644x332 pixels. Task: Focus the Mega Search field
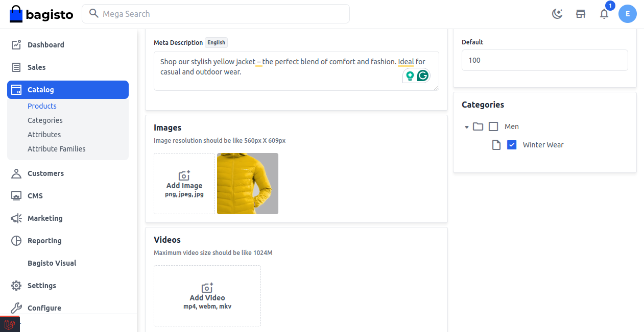[x=216, y=14]
